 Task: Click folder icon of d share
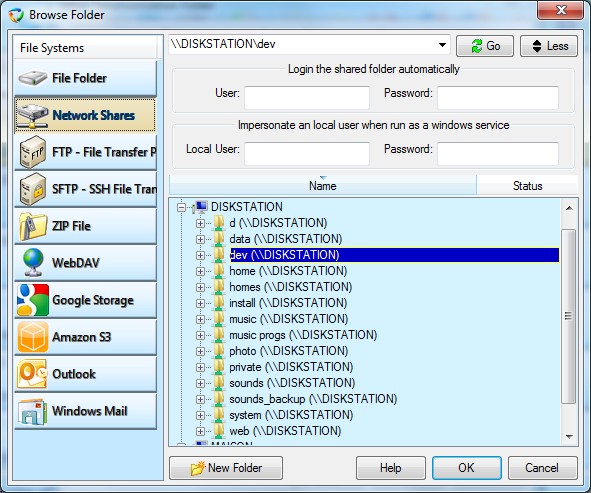[218, 223]
